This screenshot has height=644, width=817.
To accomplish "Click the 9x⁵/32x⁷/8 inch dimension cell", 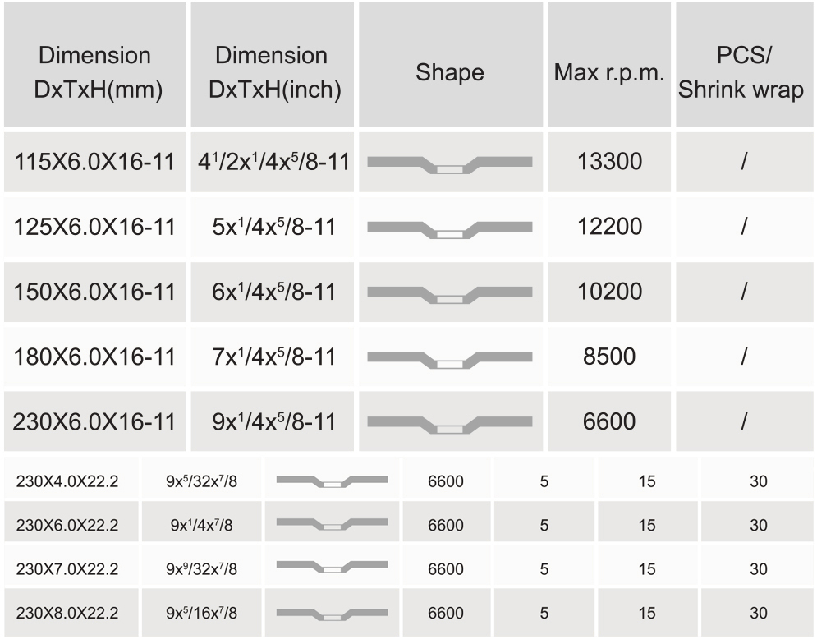I will click(202, 481).
